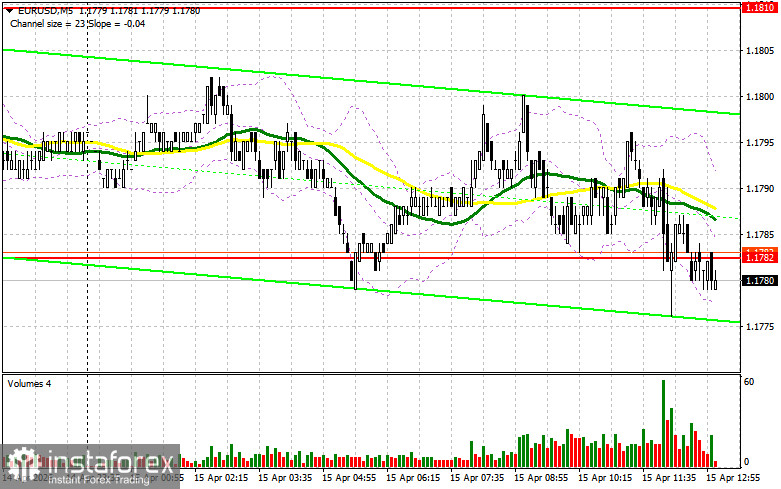The height and width of the screenshot is (489, 781).
Task: Click the '15 Apr 08:55' time axis label
Action: click(541, 478)
